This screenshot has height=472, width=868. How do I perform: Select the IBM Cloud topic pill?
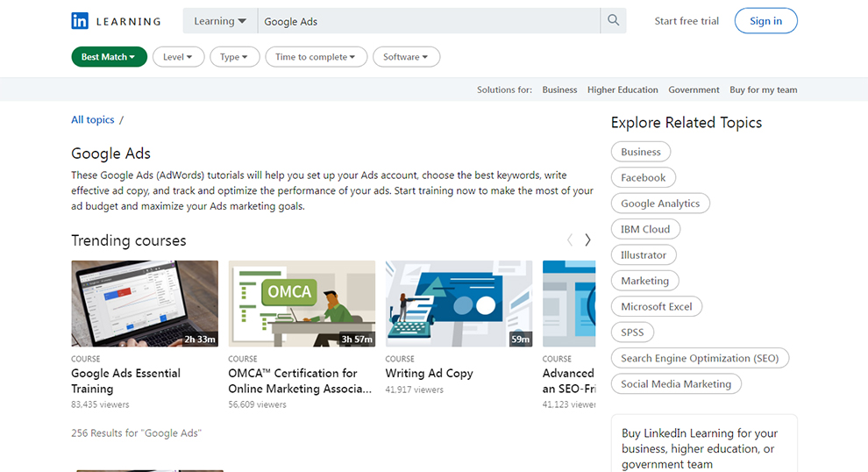[645, 229]
